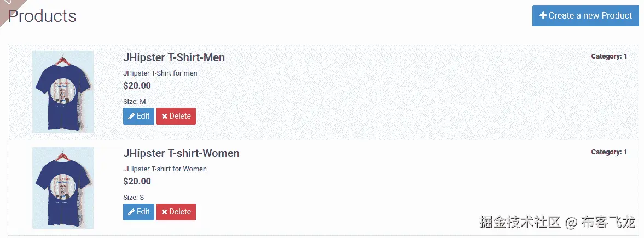Select the Size: M label
Image resolution: width=644 pixels, height=238 pixels.
coord(135,101)
